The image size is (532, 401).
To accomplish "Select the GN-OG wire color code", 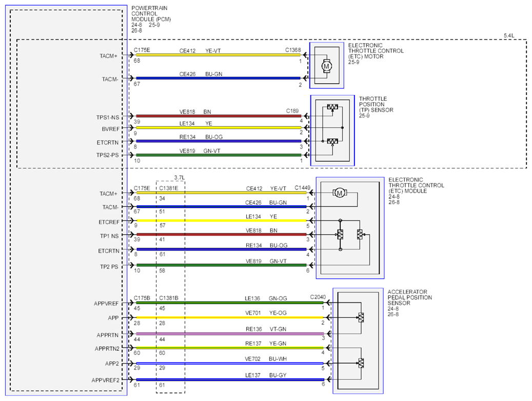I will [x=278, y=298].
